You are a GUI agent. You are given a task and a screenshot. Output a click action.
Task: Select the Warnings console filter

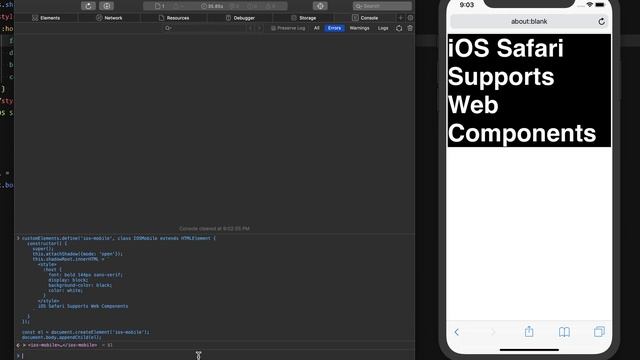(x=359, y=28)
